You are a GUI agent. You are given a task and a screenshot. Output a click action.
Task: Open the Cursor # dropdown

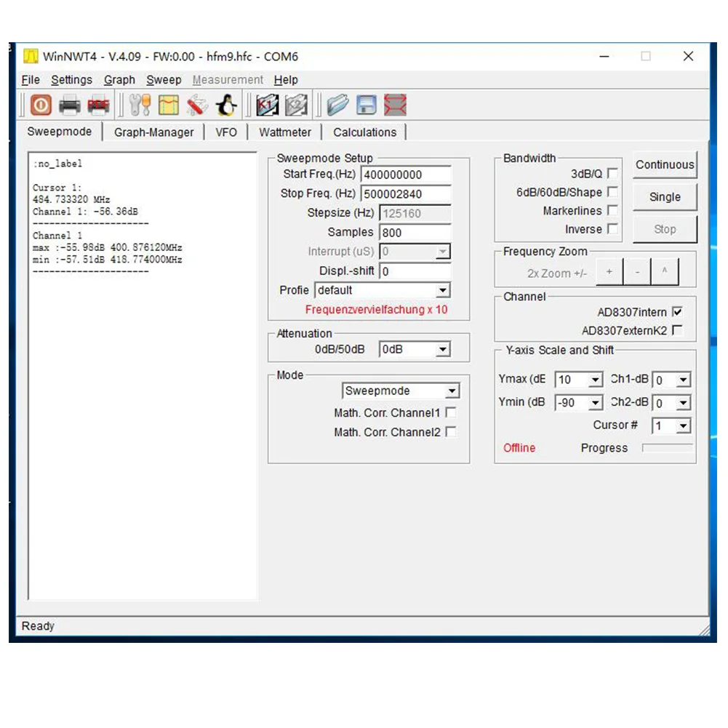coord(671,425)
